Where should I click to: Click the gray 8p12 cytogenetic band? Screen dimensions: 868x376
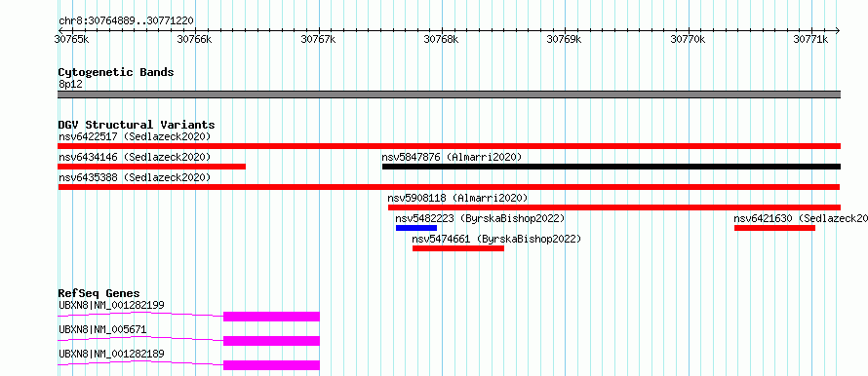(449, 94)
